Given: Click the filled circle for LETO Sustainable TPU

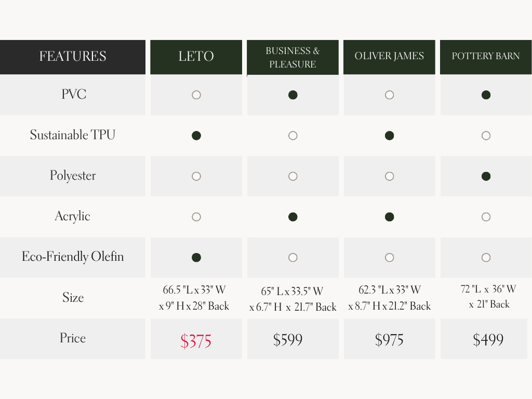Looking at the screenshot, I should click(x=196, y=136).
